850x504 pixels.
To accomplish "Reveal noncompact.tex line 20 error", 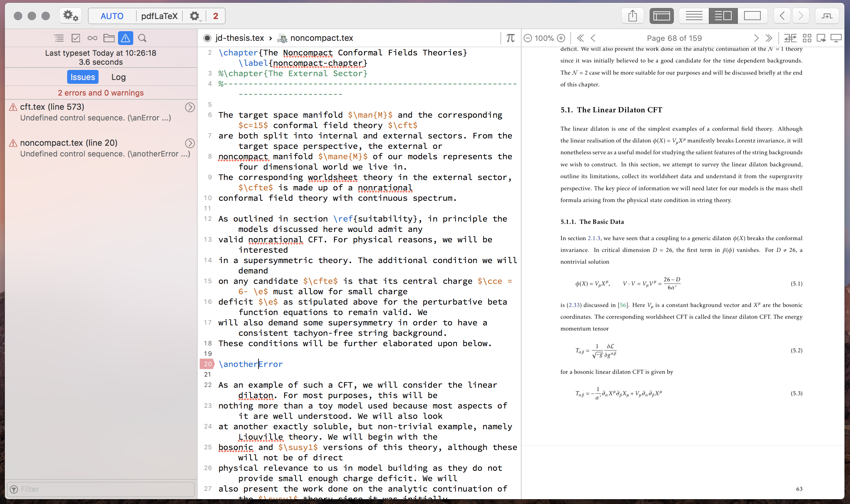I will pos(190,143).
